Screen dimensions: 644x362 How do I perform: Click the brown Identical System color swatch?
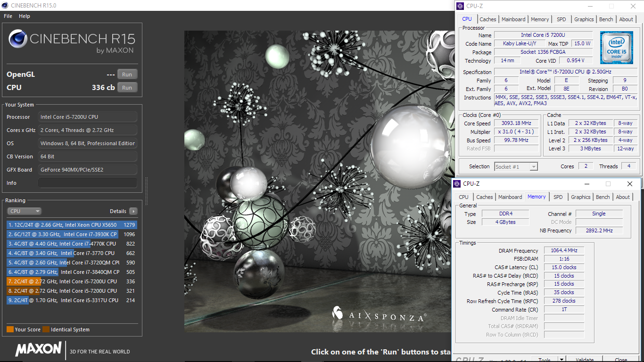tap(46, 329)
